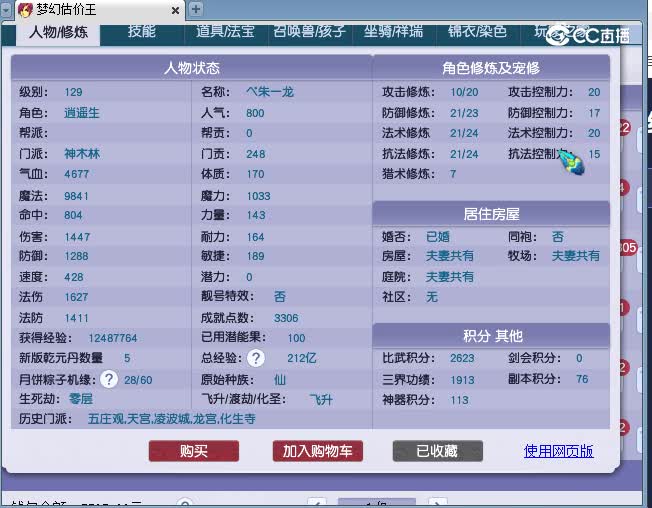Image resolution: width=652 pixels, height=508 pixels.
Task: Select the 法术修炼 value 21/24
Action: [464, 133]
